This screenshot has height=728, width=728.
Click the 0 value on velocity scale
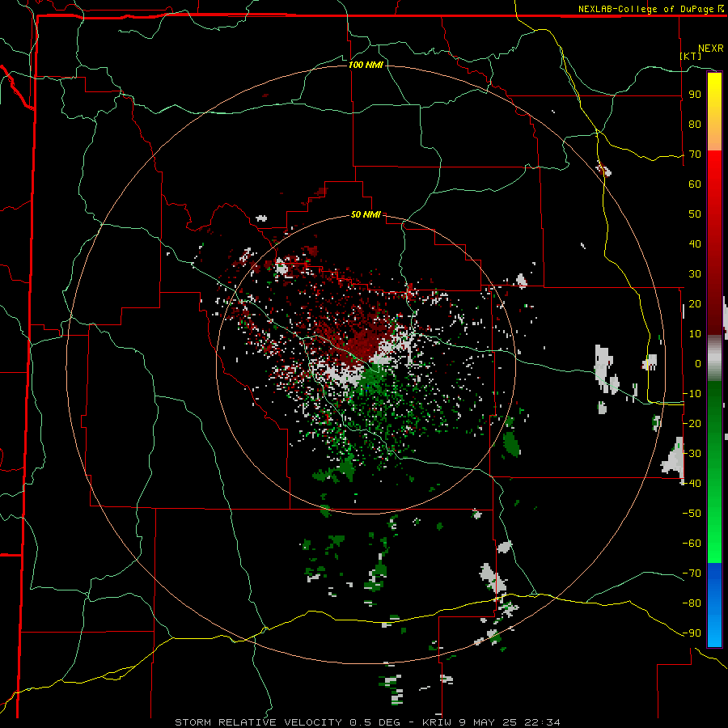pos(698,363)
